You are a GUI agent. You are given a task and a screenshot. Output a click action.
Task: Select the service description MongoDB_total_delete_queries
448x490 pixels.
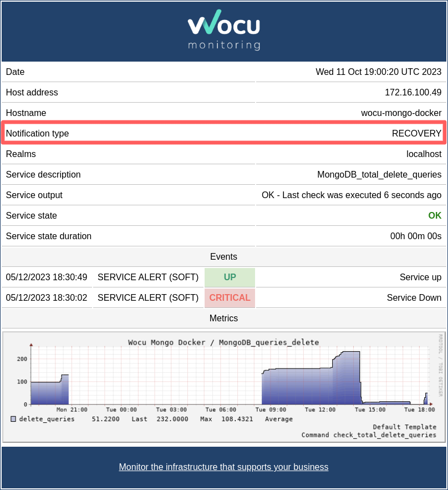pos(379,174)
